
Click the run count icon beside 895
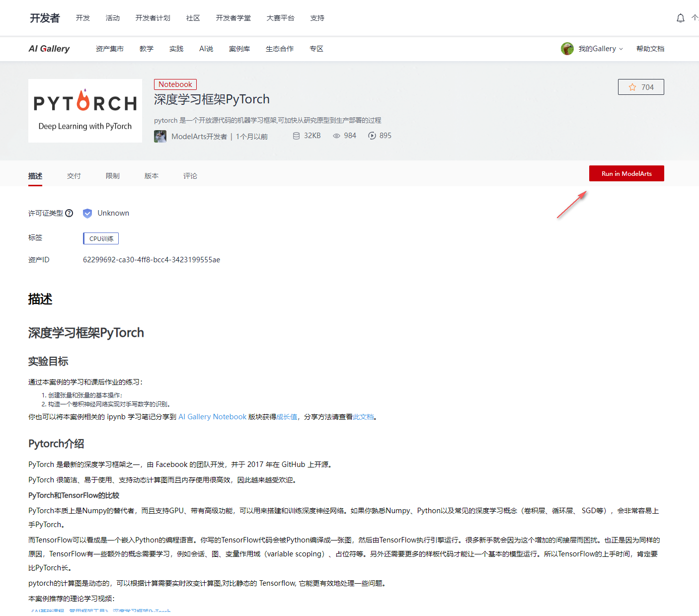[372, 136]
